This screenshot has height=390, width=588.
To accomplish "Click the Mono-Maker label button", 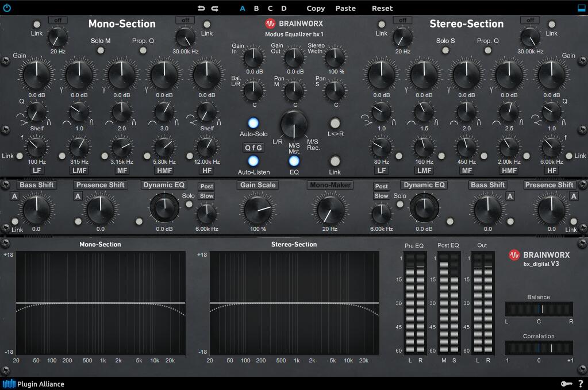I will click(330, 185).
